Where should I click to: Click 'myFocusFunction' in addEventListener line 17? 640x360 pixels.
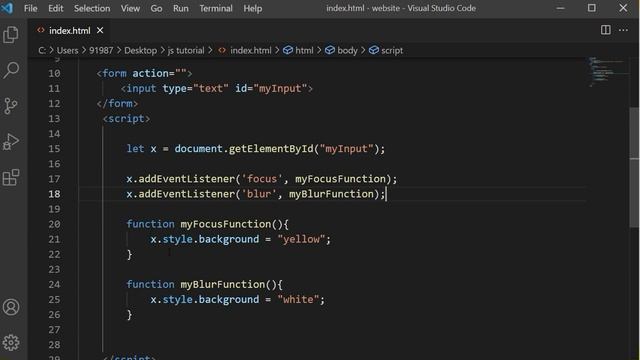340,179
